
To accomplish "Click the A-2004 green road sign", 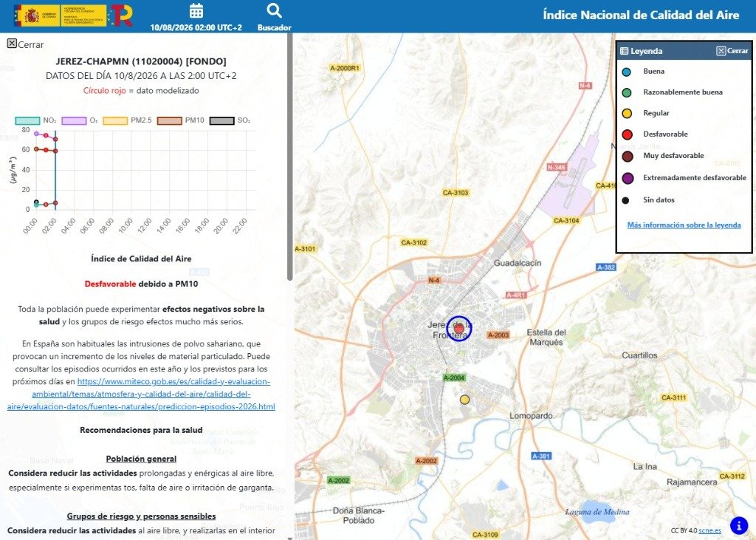I will pos(454,378).
